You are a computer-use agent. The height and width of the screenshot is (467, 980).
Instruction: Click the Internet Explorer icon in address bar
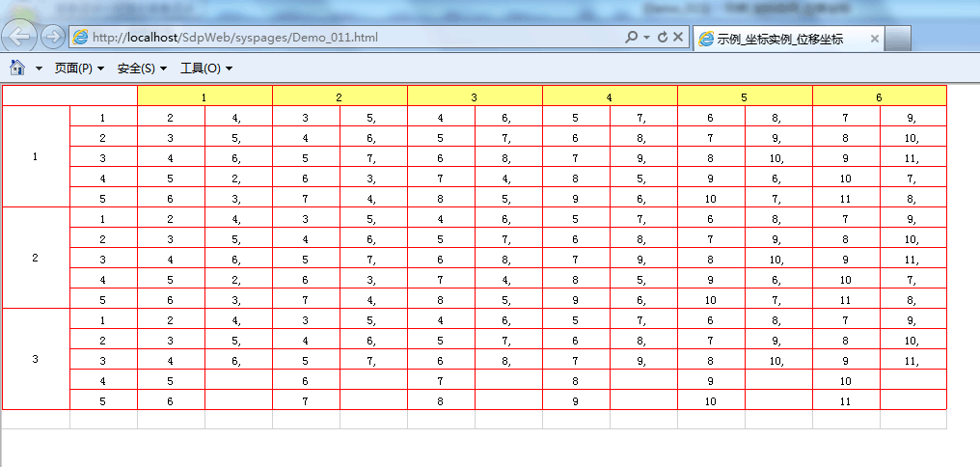(81, 38)
